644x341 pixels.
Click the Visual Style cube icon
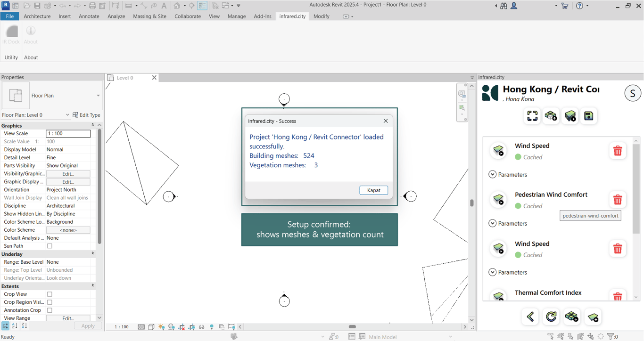(x=151, y=327)
